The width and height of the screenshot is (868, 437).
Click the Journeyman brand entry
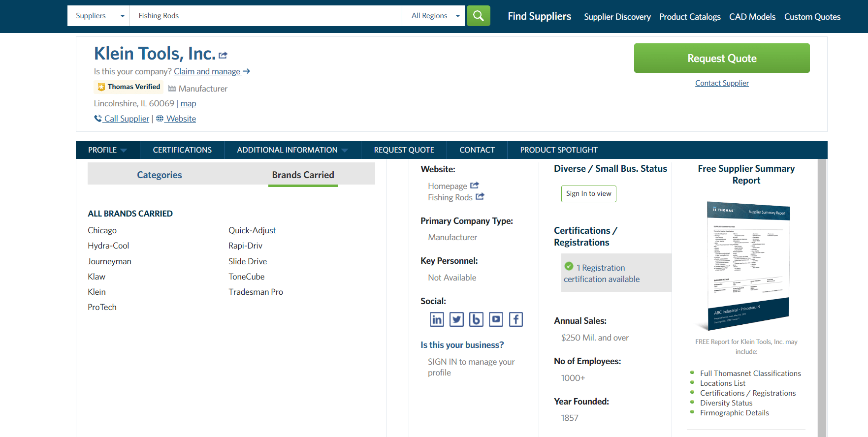click(109, 261)
